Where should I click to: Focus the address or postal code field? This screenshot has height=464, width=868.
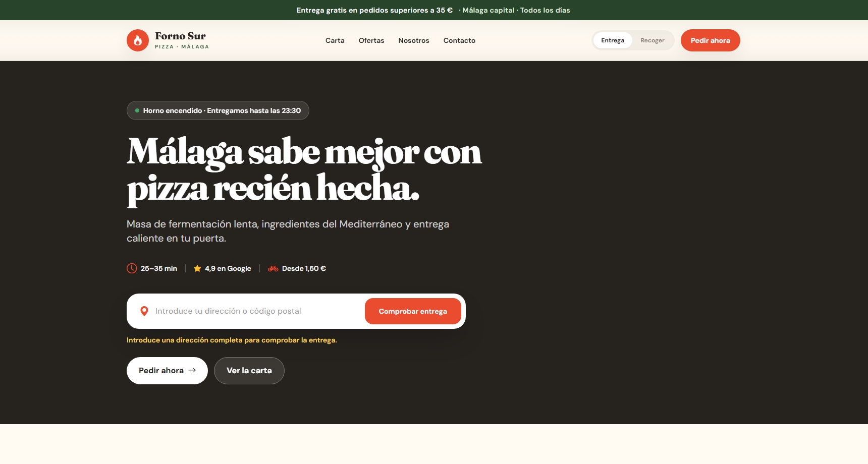(256, 311)
